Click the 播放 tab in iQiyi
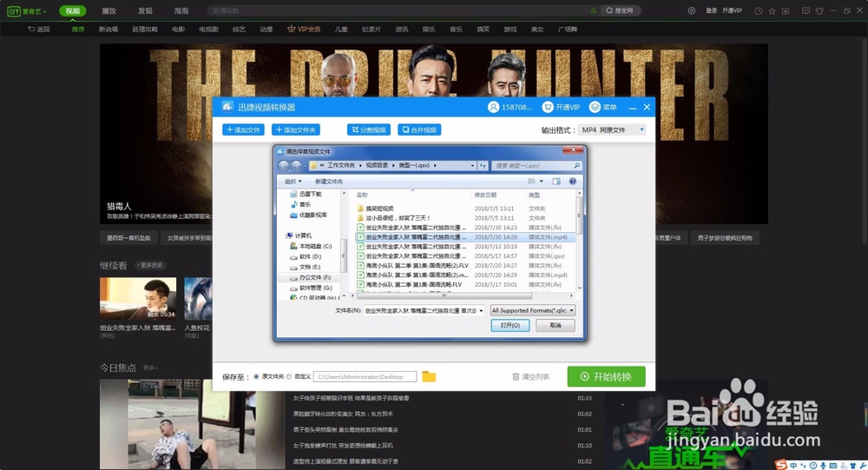 click(109, 10)
